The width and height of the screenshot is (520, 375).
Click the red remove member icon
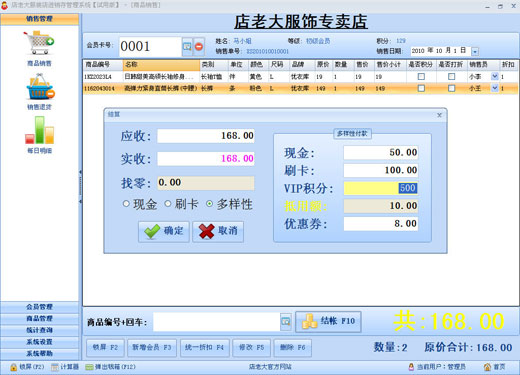[x=199, y=46]
